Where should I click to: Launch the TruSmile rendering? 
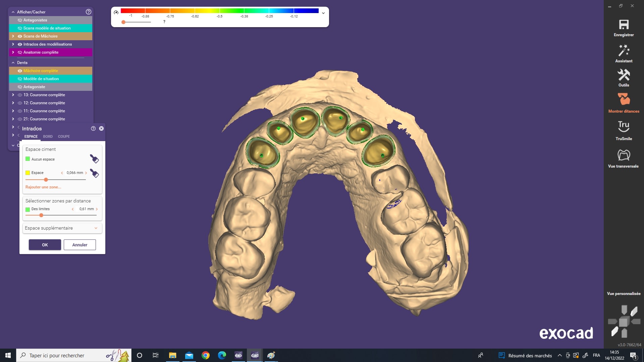point(624,127)
